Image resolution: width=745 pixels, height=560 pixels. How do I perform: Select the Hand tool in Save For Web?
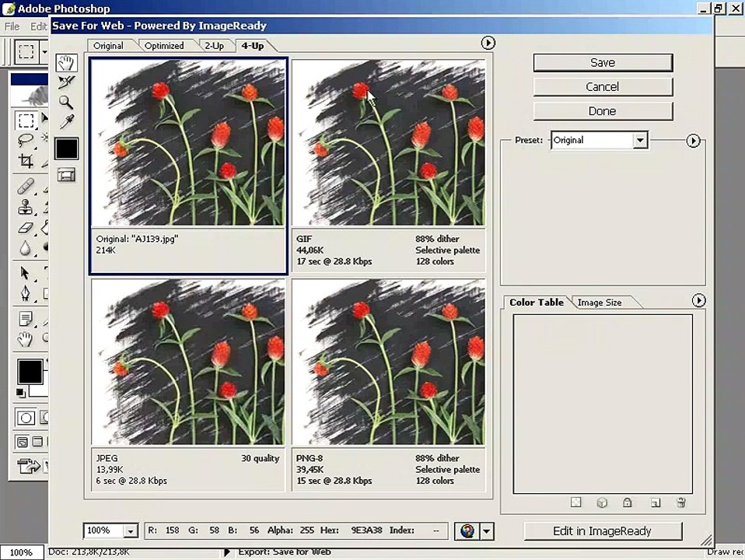coord(67,63)
